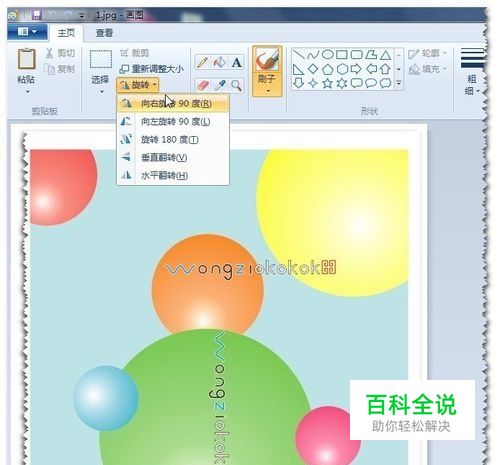Select the Curve shape
The image size is (500, 465).
[x=313, y=54]
